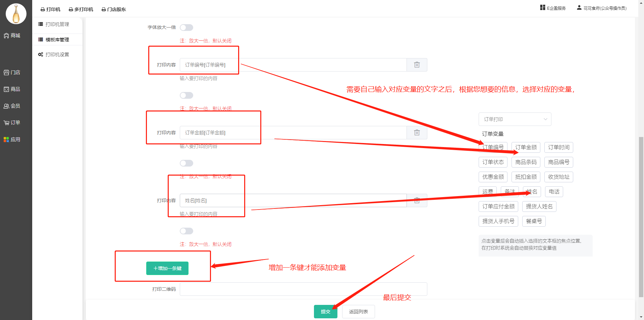Toggle font enlarge switch below 订单编号 field
This screenshot has height=320, width=644.
click(x=186, y=95)
